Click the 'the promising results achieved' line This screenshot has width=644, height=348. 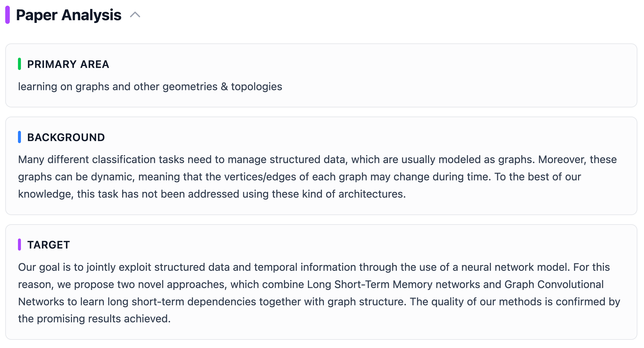[94, 319]
